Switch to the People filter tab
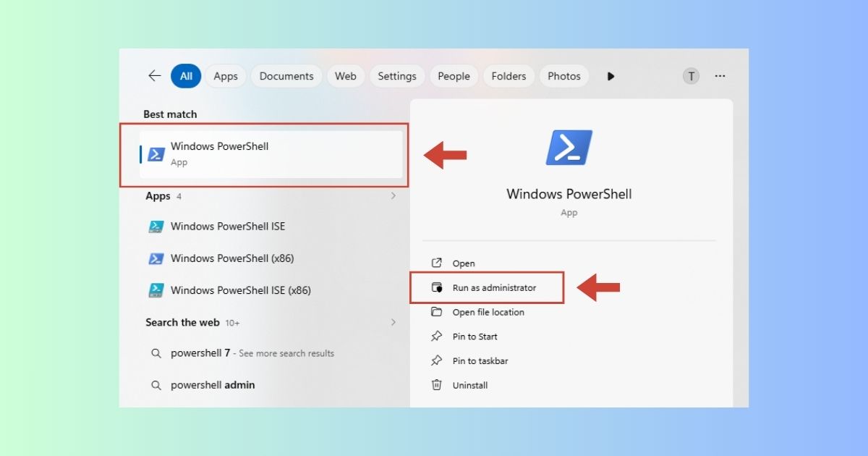This screenshot has width=868, height=456. (454, 76)
